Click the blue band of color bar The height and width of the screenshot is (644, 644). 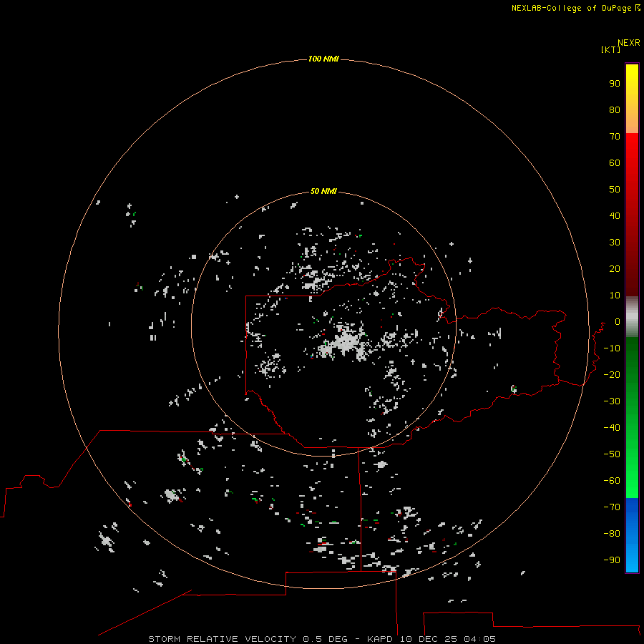point(632,535)
